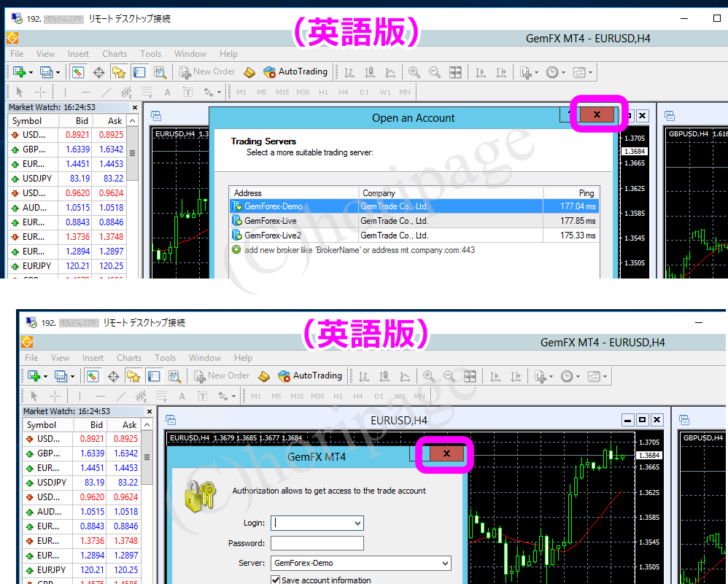The height and width of the screenshot is (584, 728).
Task: Click Market Watch scroll-up arrow in lower window
Action: click(147, 425)
